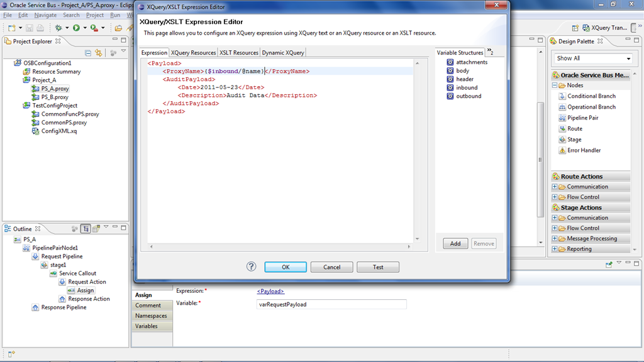Click Collapse All in Project Explorer
644x362 pixels.
coord(88,53)
